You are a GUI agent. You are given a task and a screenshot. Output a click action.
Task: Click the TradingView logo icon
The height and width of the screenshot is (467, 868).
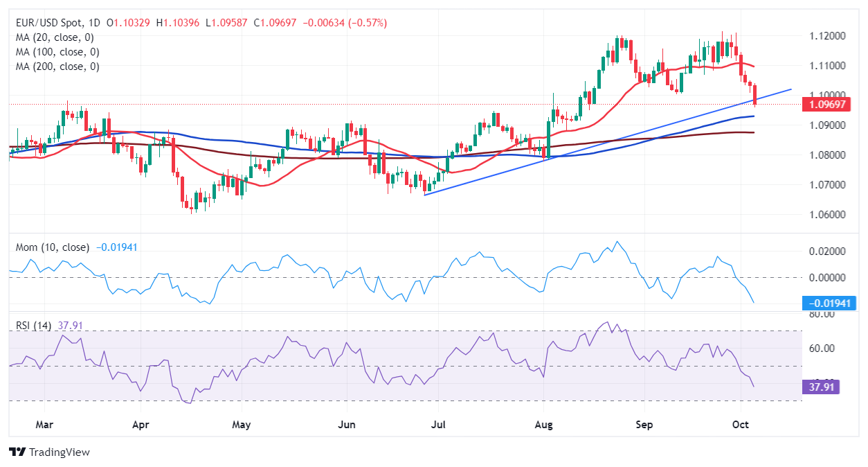17,452
